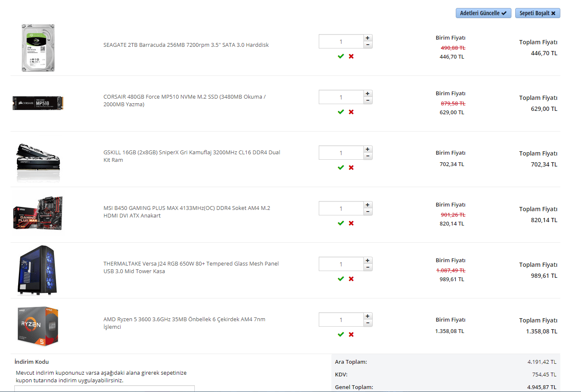The width and height of the screenshot is (581, 392).
Task: Focus the quantity field for GSKILL SniperX RAM
Action: (x=341, y=153)
